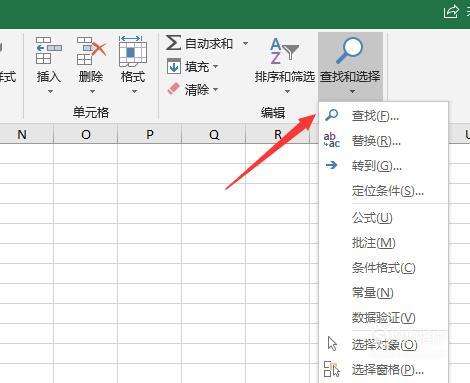The image size is (470, 383).
Task: Select column R header
Action: 278,134
